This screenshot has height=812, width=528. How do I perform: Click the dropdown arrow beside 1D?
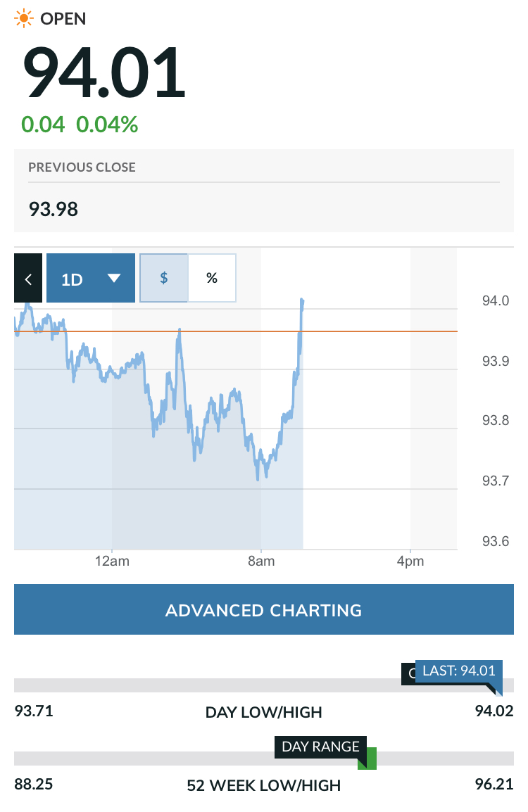115,279
